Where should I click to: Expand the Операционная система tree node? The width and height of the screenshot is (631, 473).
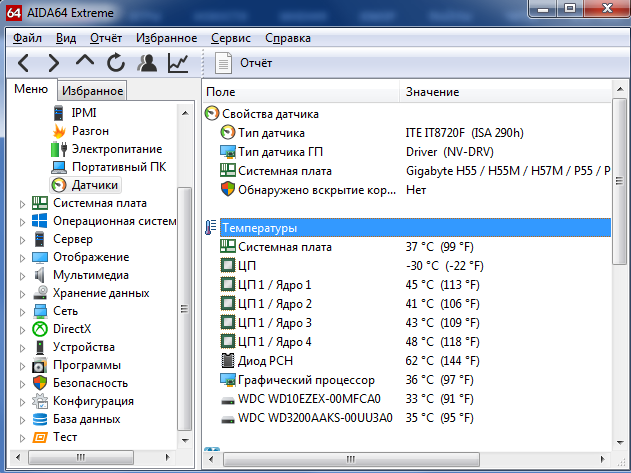[x=22, y=222]
